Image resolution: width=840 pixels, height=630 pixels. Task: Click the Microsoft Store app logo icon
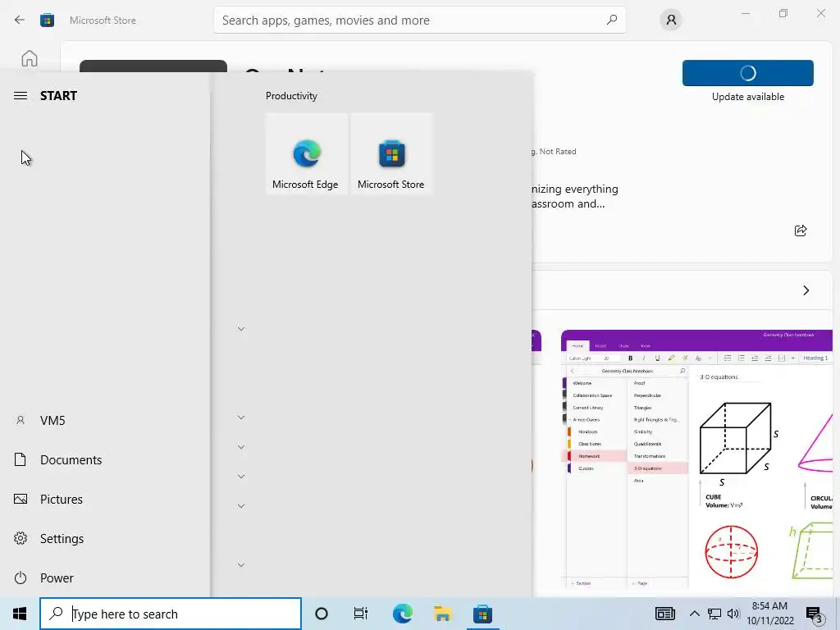point(47,21)
